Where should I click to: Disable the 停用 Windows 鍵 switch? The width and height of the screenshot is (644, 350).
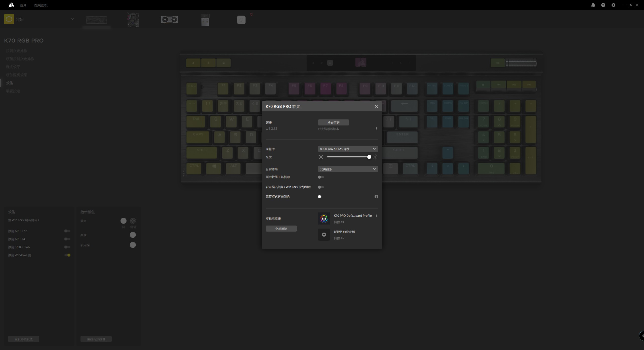tap(67, 255)
